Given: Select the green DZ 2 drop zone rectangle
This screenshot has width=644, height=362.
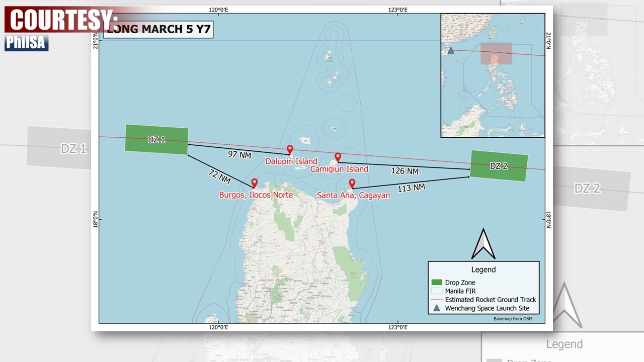Looking at the screenshot, I should click(499, 166).
